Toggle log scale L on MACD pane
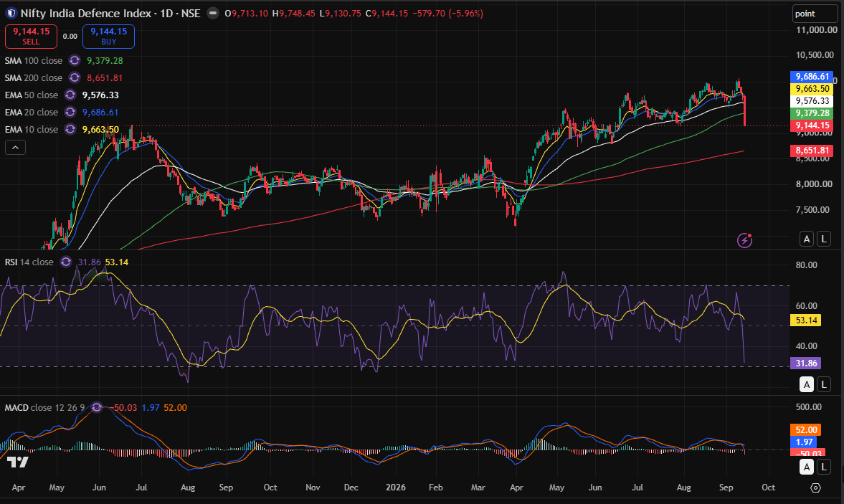 824,467
